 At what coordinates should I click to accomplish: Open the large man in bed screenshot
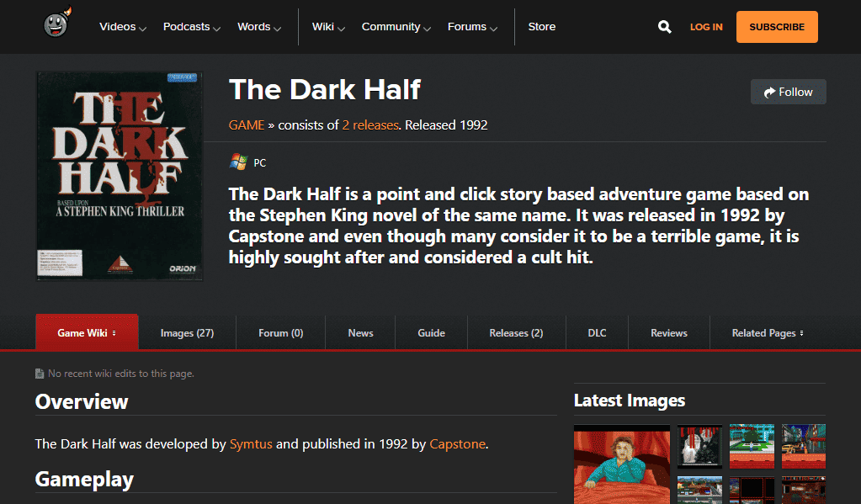tap(621, 464)
